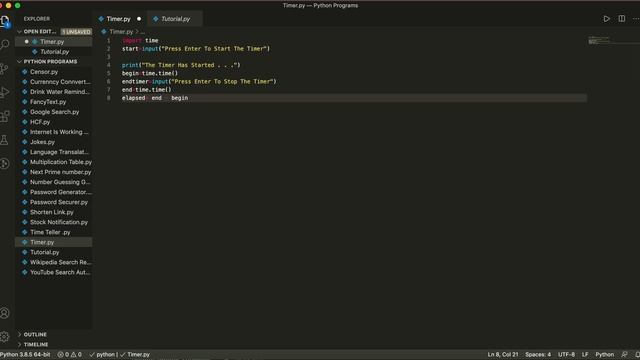The image size is (640, 360).
Task: Select Timer.py under Open Editors
Action: click(x=53, y=42)
